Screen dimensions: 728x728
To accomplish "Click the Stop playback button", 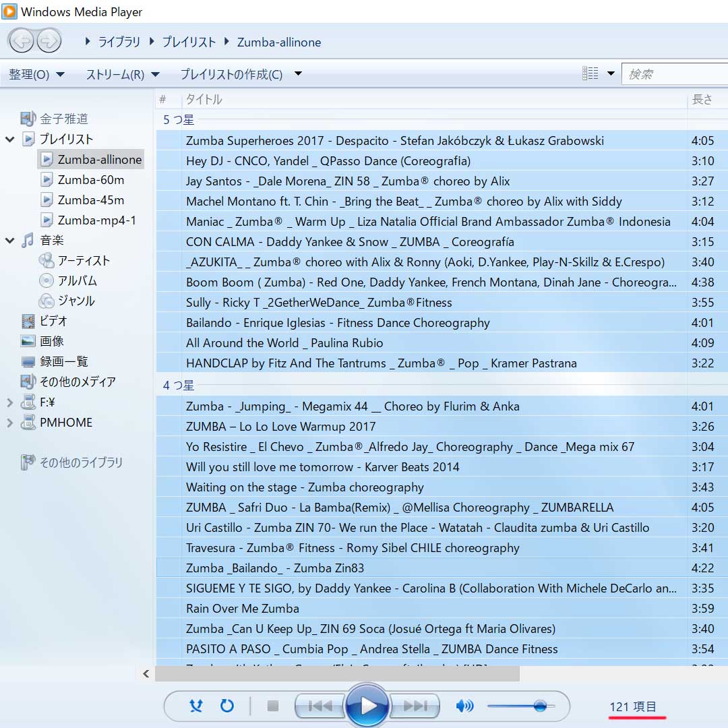I will (273, 706).
